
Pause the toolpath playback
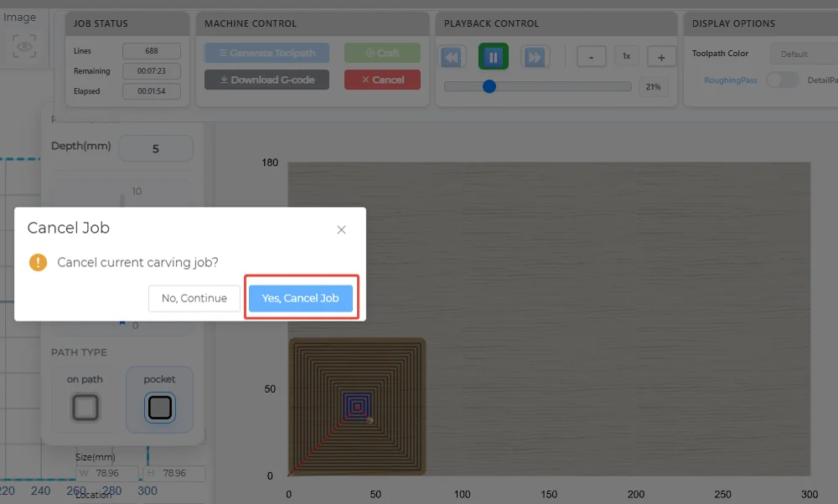494,57
